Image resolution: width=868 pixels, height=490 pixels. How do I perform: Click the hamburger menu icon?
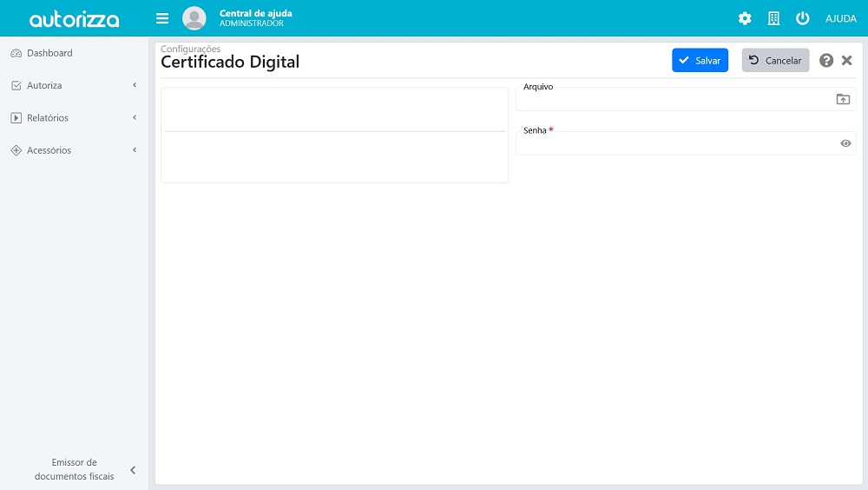click(x=162, y=18)
